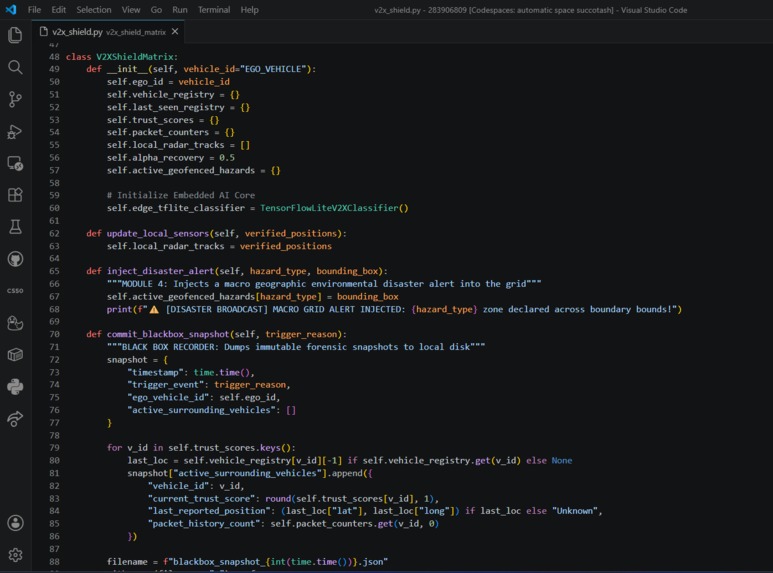
Task: Open the Go menu
Action: tap(156, 10)
